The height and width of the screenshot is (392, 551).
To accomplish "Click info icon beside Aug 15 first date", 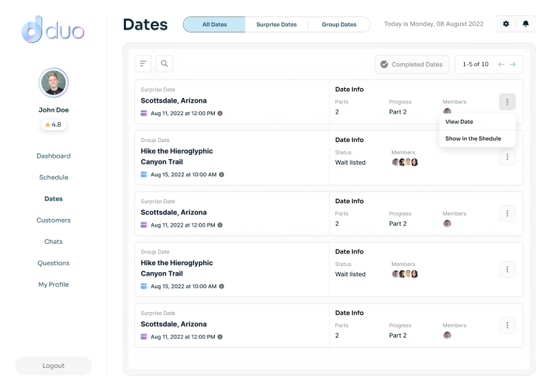I will click(221, 174).
